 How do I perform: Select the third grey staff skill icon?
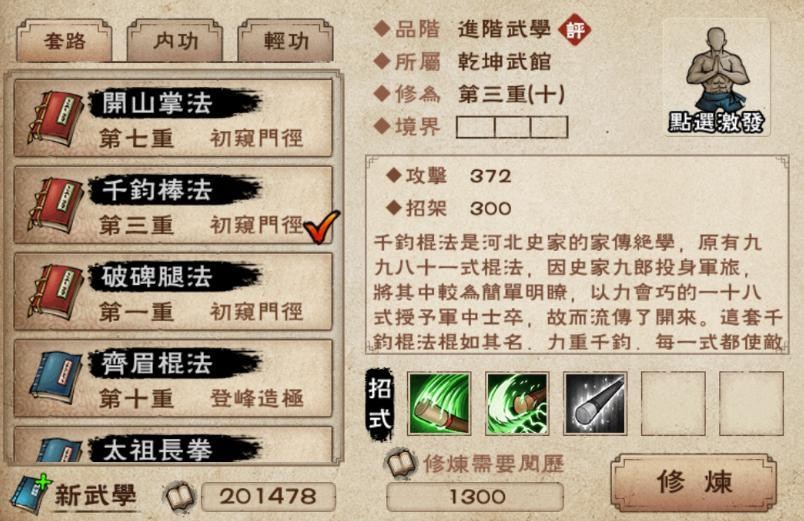(x=595, y=404)
